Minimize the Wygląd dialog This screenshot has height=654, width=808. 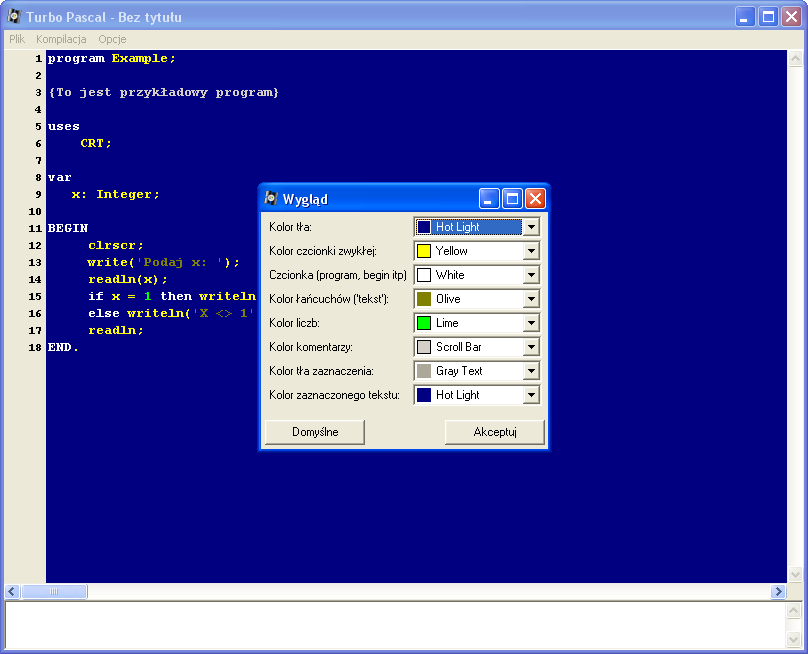(489, 198)
